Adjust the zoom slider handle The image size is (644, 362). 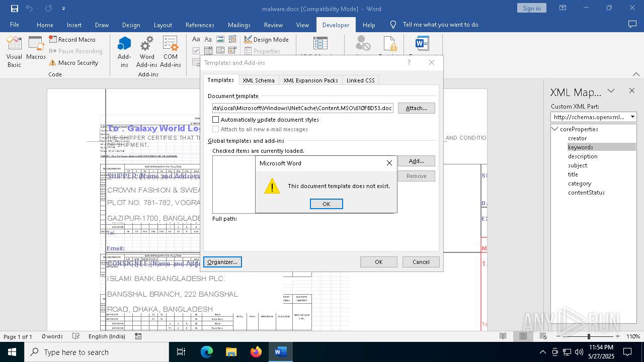point(589,336)
